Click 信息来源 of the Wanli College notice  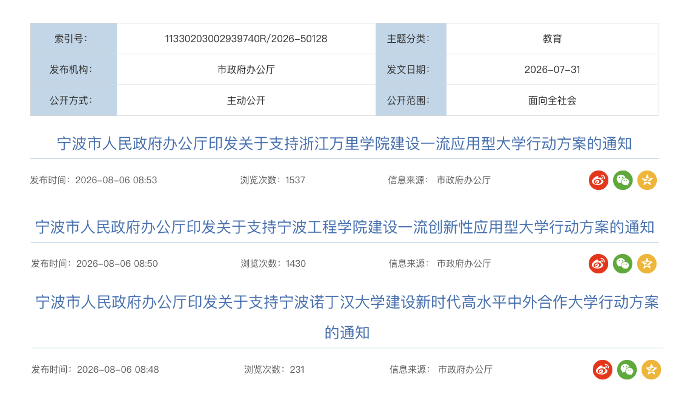(439, 180)
